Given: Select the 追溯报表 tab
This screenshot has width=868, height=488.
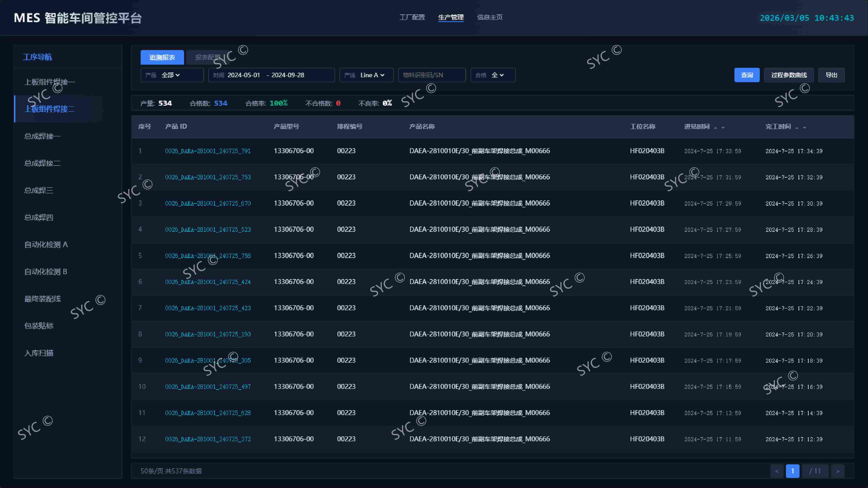Looking at the screenshot, I should [x=162, y=58].
